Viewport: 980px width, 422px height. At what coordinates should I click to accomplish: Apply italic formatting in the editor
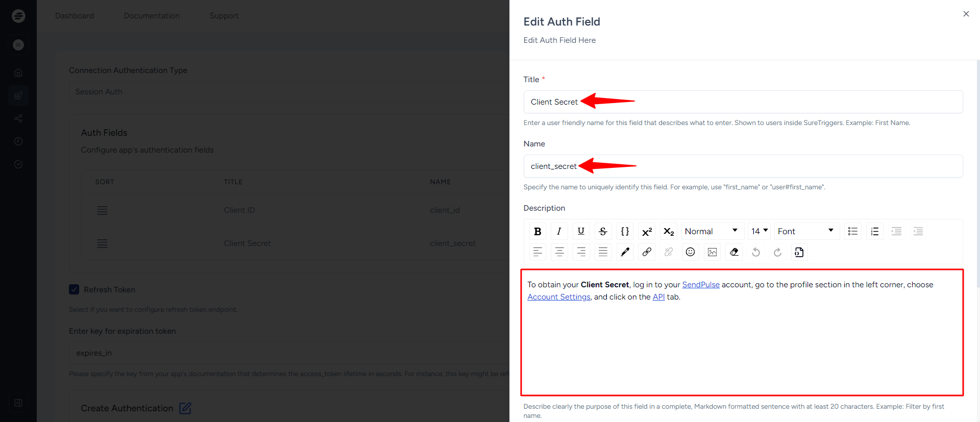(x=559, y=232)
